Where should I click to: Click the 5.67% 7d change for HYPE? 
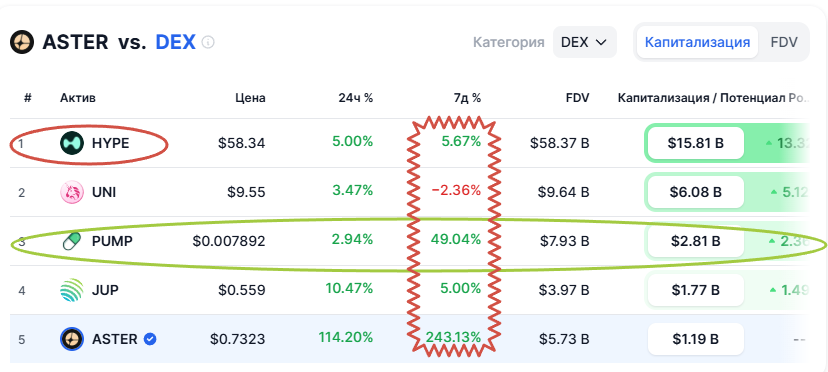coord(460,142)
